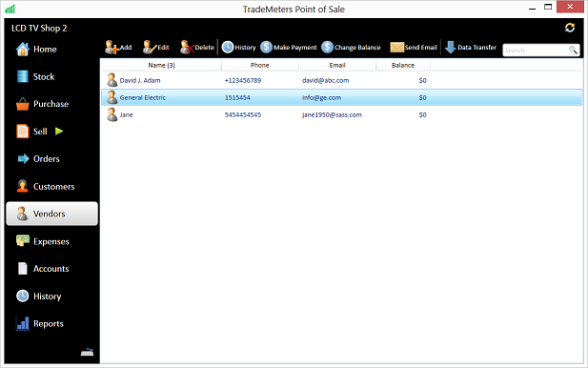Click David J. Adam's avatar icon
The width and height of the screenshot is (588, 368).
coord(112,80)
